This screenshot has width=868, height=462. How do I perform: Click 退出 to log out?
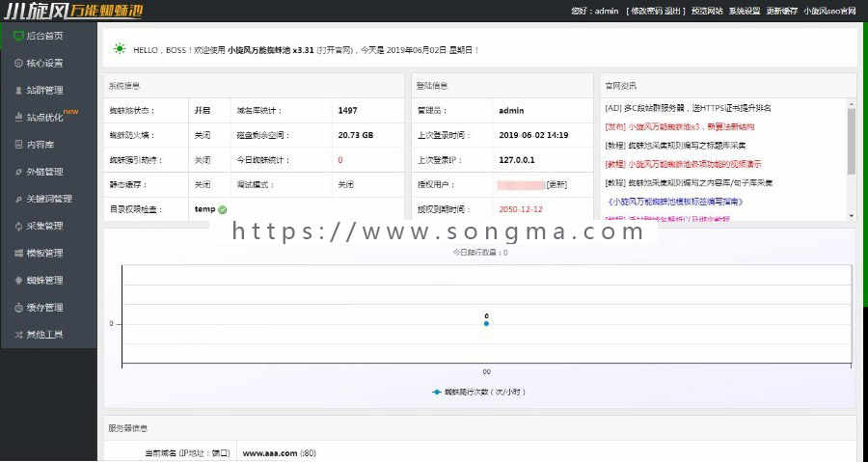(671, 11)
